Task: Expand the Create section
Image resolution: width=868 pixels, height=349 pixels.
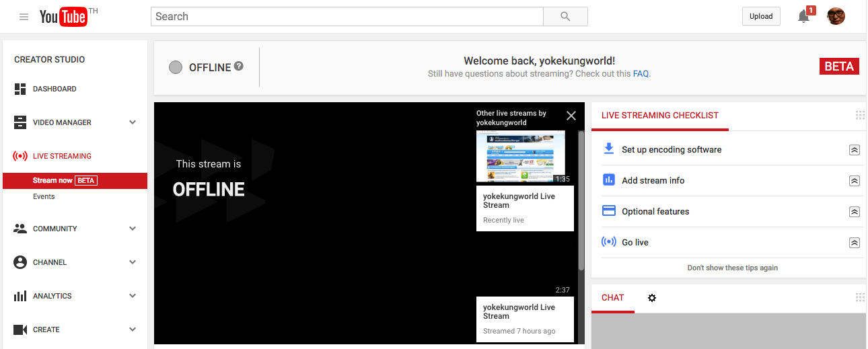Action: coord(133,329)
